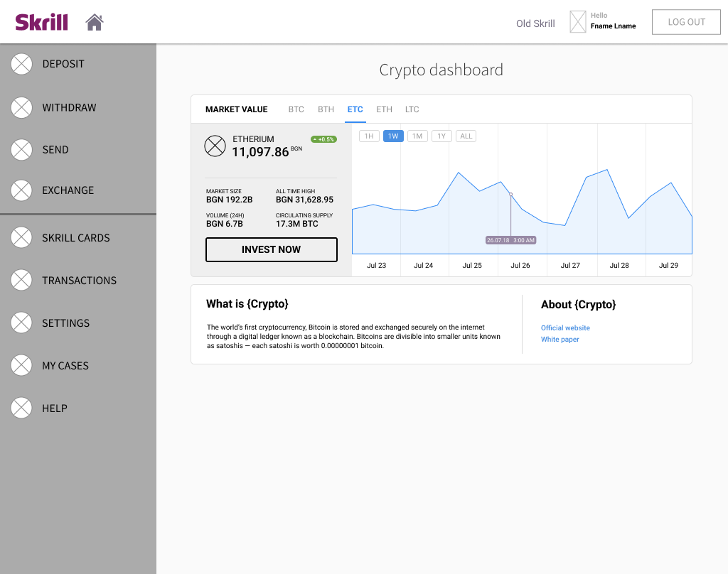Click the Etherium coin icon
The height and width of the screenshot is (574, 728).
[x=215, y=146]
